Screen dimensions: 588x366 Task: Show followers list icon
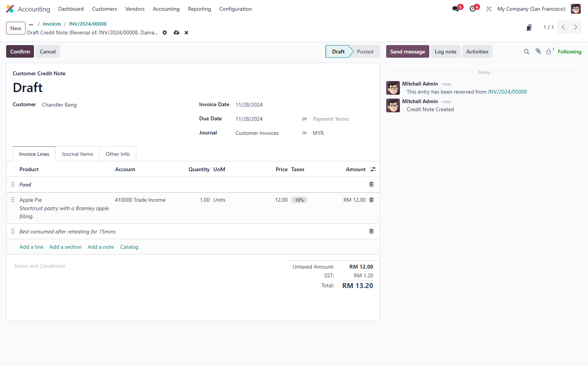click(x=550, y=51)
